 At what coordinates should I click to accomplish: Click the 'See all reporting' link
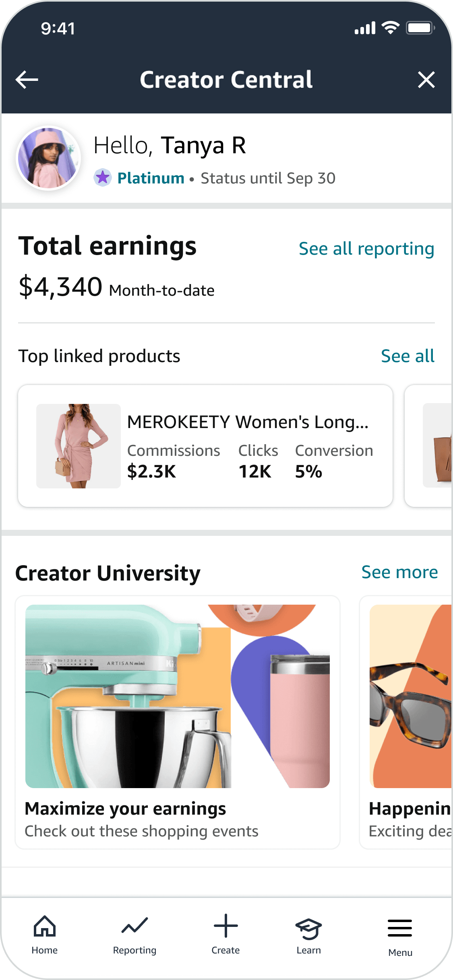pos(366,249)
